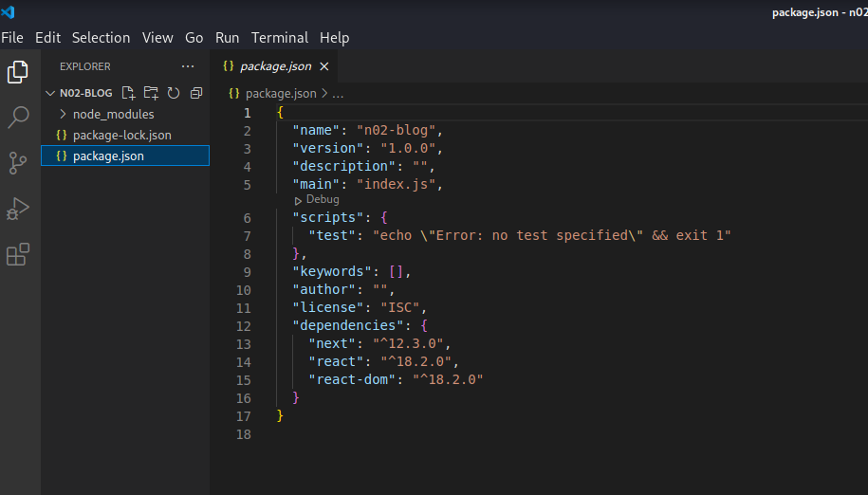This screenshot has height=495, width=868.
Task: Close the package.json editor tab
Action: click(x=324, y=66)
